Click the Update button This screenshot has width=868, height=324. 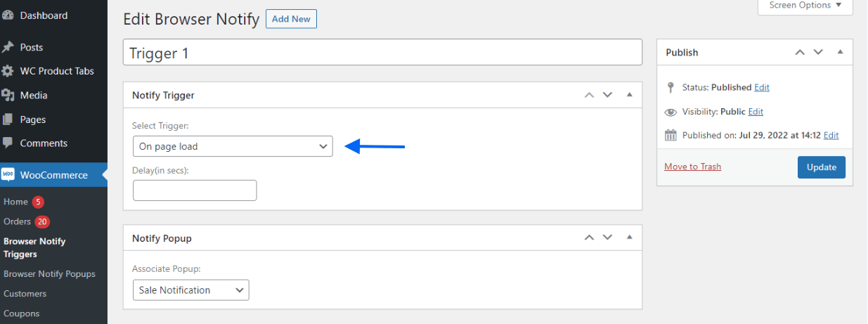(822, 167)
